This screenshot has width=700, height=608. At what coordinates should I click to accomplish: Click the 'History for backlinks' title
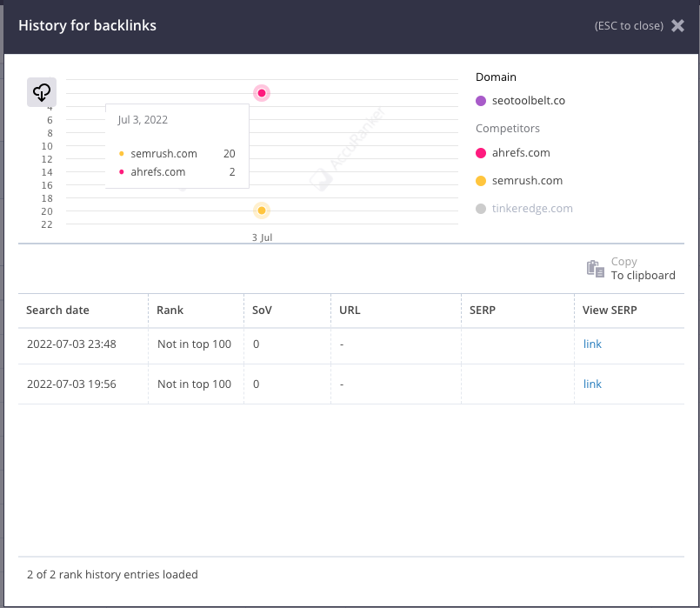88,25
